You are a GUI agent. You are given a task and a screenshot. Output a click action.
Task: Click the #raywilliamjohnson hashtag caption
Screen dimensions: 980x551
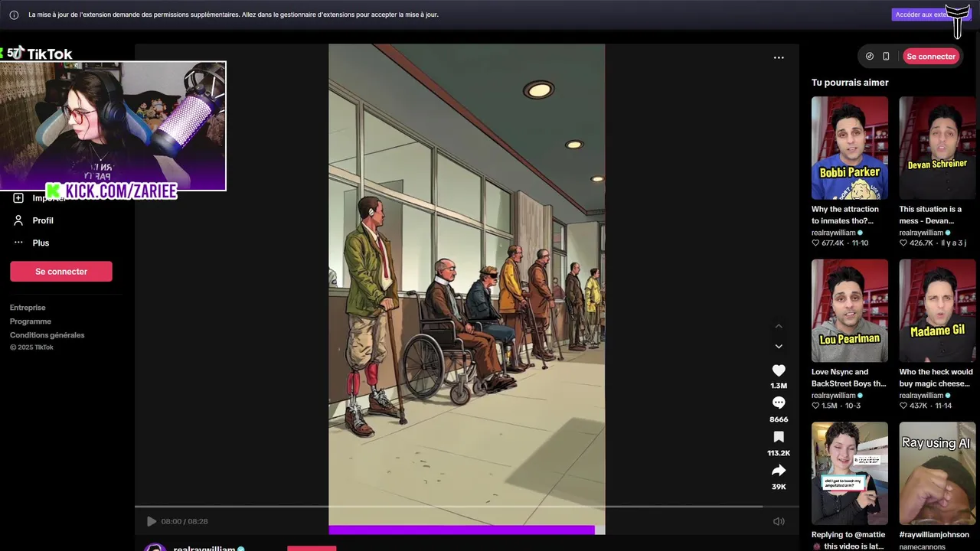934,535
